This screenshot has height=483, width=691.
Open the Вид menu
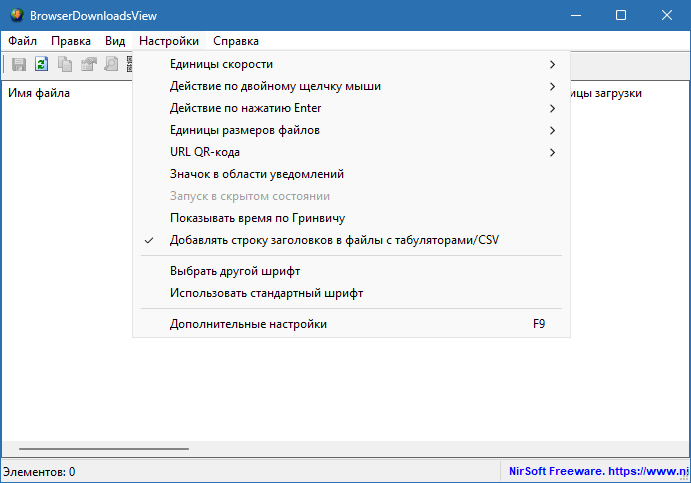coord(115,41)
